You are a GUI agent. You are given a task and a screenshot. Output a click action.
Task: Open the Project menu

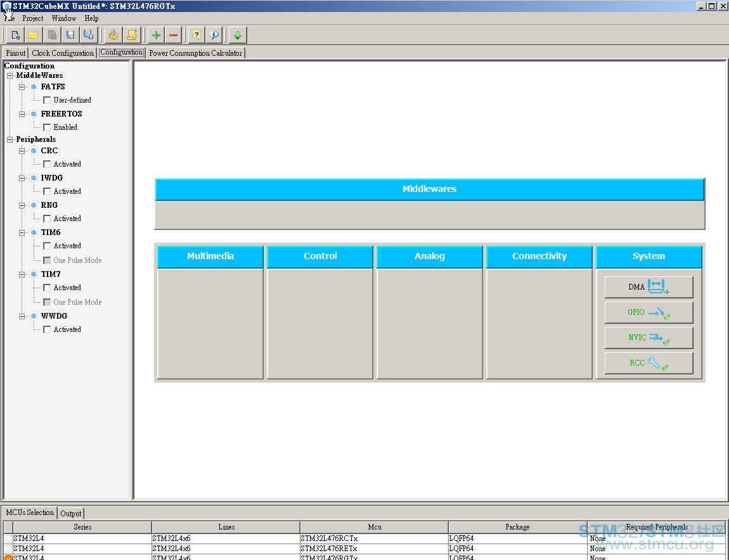coord(32,18)
